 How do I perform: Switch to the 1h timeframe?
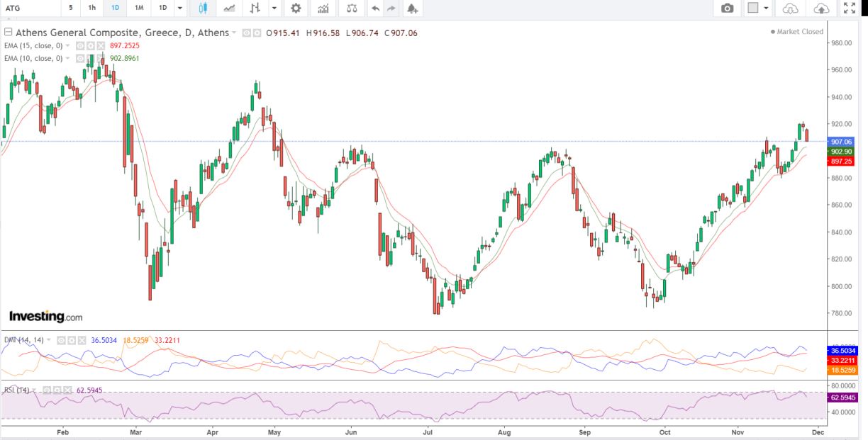[x=92, y=9]
